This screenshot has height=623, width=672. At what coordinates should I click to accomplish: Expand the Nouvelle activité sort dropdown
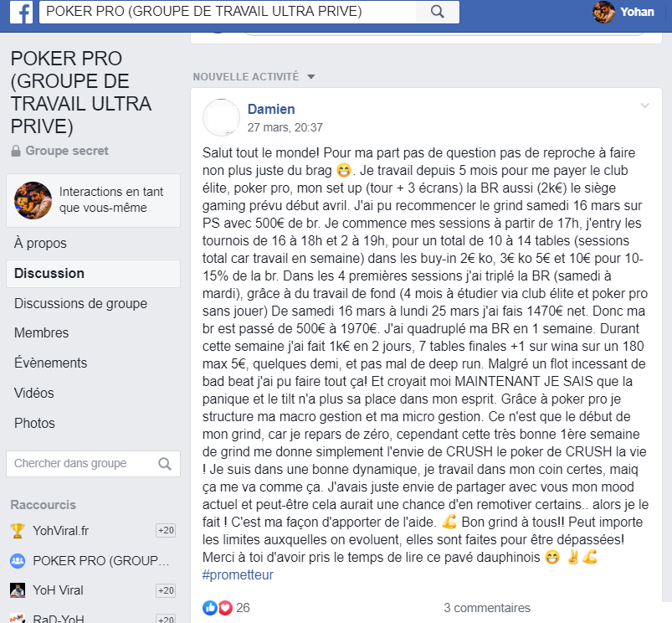point(310,77)
